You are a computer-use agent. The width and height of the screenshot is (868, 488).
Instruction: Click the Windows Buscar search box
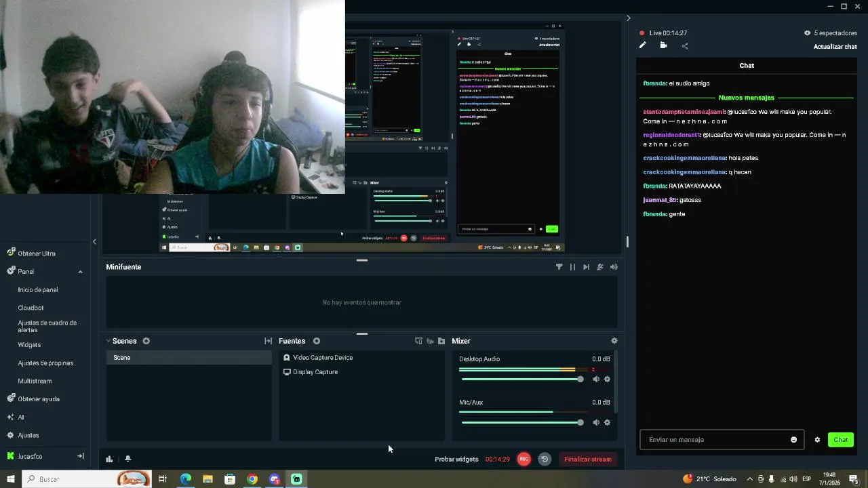coord(87,479)
